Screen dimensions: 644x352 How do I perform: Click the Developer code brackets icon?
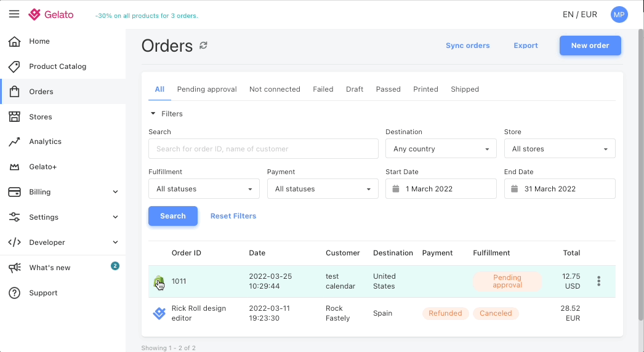pyautogui.click(x=14, y=242)
